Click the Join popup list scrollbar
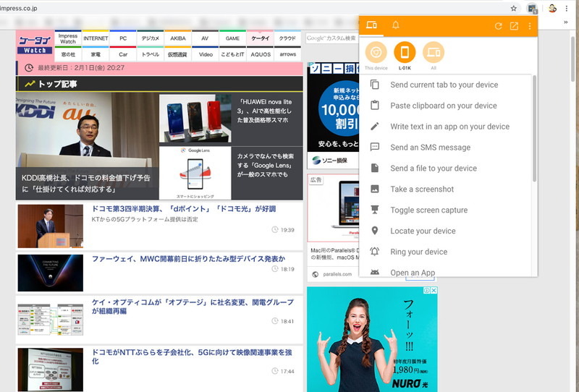 click(534, 129)
